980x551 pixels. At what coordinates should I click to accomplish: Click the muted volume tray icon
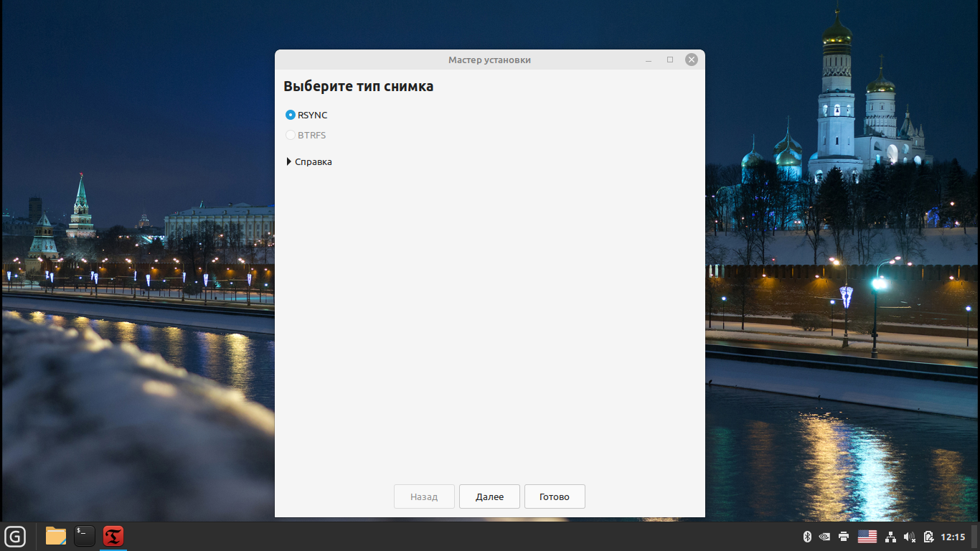(x=910, y=537)
